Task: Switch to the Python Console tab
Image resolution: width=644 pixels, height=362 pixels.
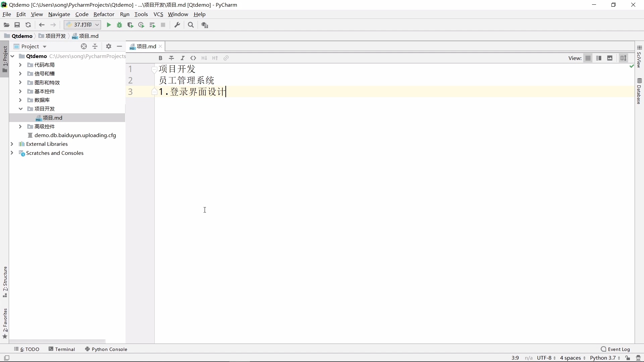Action: (109, 349)
